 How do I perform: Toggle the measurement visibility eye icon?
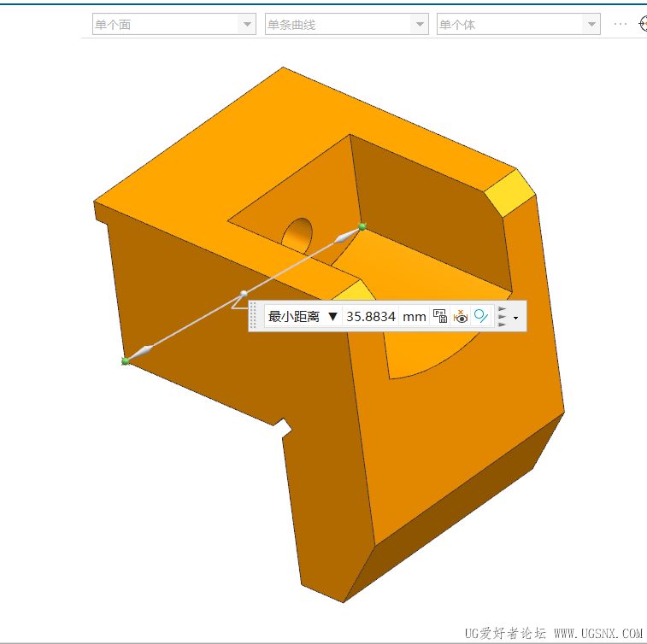(461, 316)
